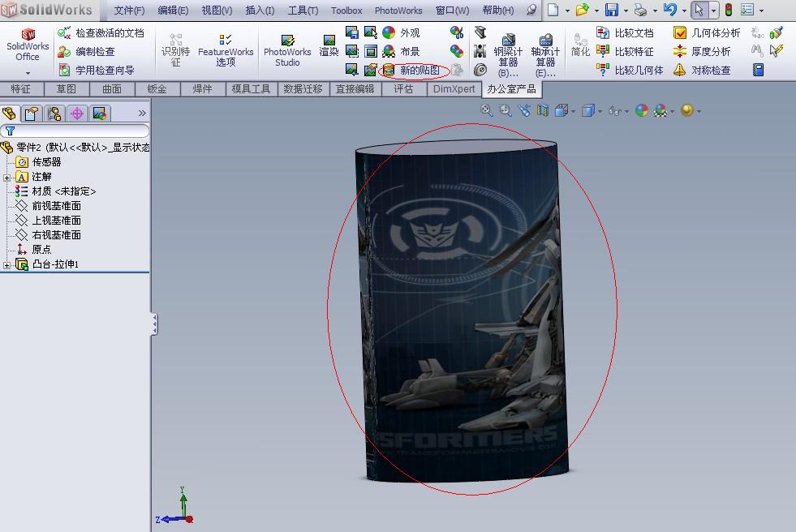The height and width of the screenshot is (532, 796).
Task: Open dropdown arrow next to Print icon
Action: [x=655, y=11]
